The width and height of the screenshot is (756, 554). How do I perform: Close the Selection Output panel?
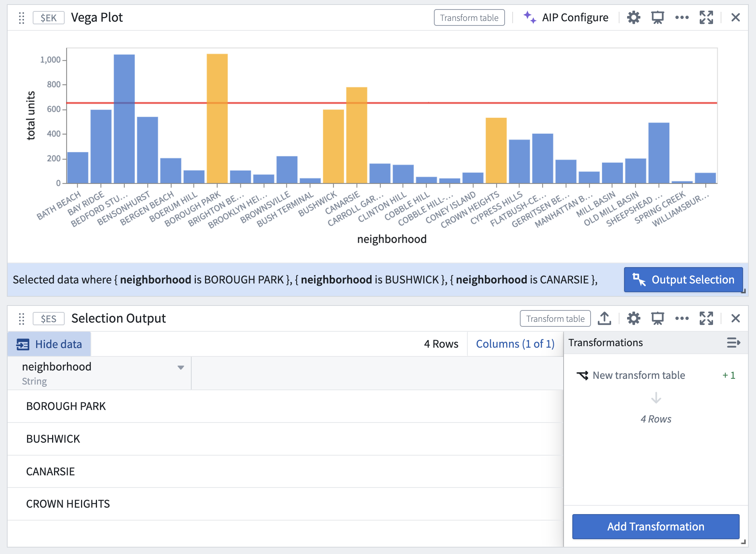tap(735, 318)
